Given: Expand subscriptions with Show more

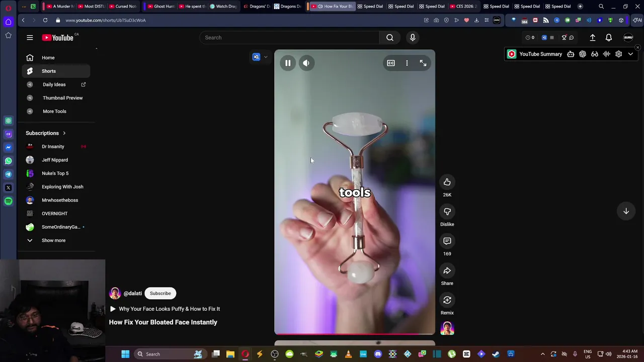Looking at the screenshot, I should (56, 240).
